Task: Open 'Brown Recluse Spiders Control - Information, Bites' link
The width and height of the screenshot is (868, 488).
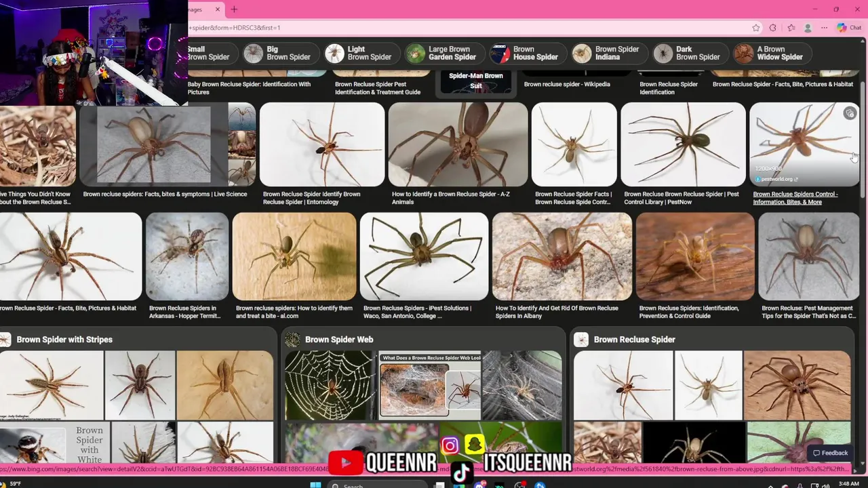Action: pos(795,198)
